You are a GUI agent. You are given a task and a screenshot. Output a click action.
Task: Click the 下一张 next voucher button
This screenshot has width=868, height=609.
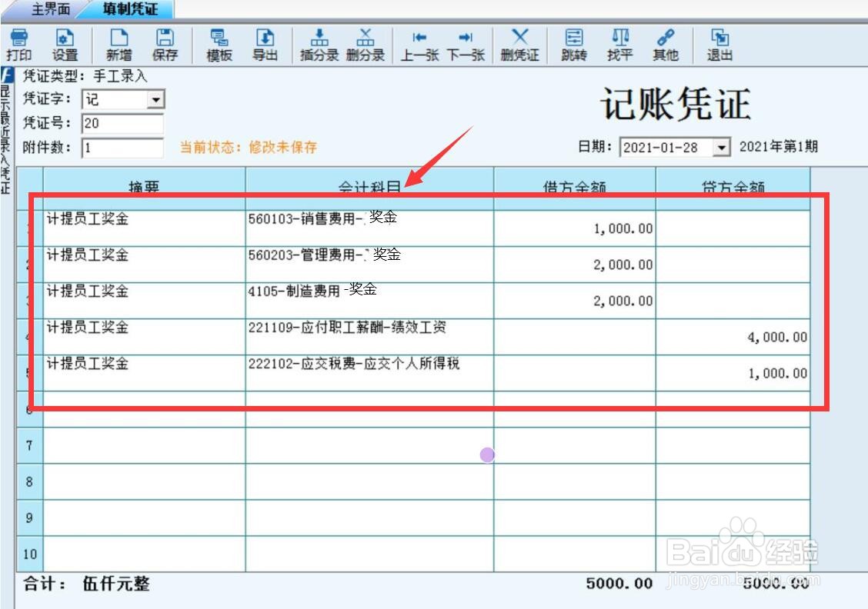[x=466, y=45]
